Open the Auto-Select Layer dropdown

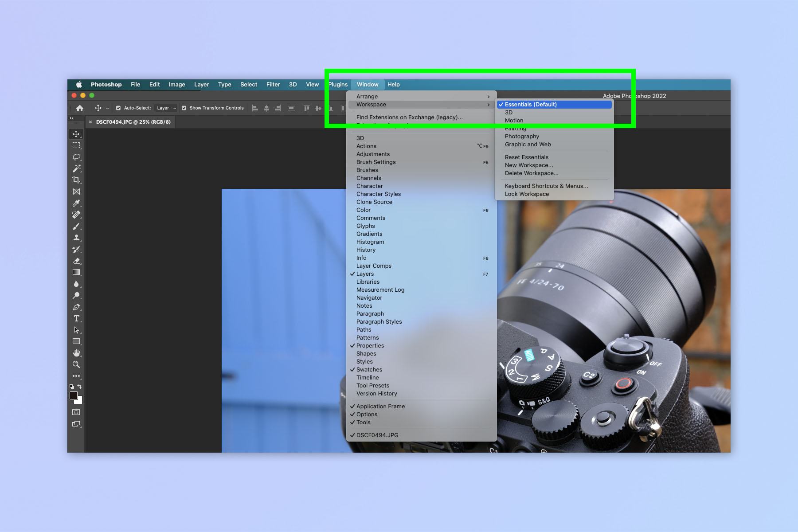(167, 108)
